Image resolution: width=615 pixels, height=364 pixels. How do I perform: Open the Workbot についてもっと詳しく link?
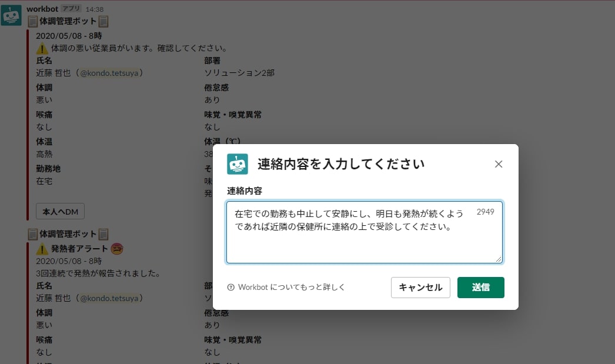tap(292, 287)
